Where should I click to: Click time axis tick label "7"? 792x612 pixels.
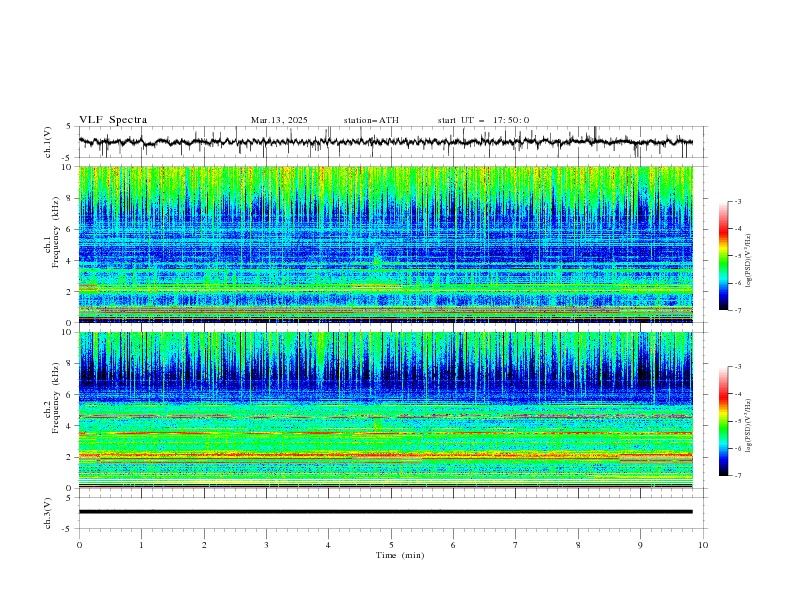[516, 545]
